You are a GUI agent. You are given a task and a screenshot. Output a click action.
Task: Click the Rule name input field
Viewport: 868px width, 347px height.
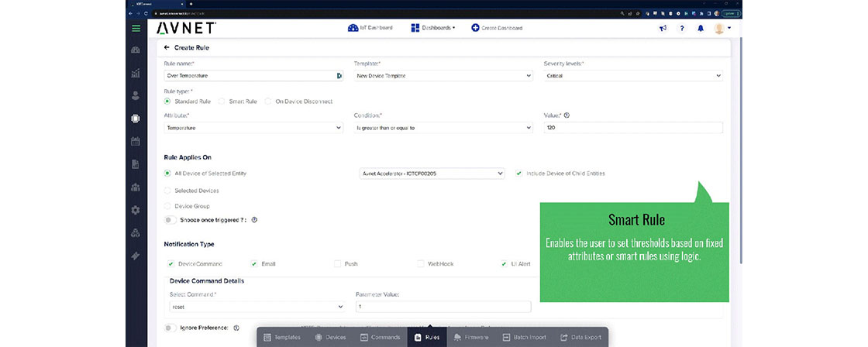tap(253, 76)
